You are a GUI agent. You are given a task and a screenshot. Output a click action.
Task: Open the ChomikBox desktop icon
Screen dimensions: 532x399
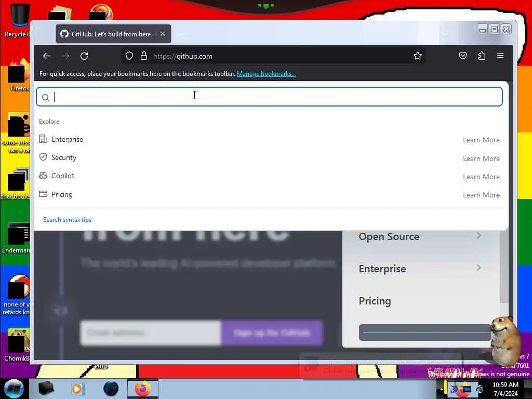tap(17, 345)
